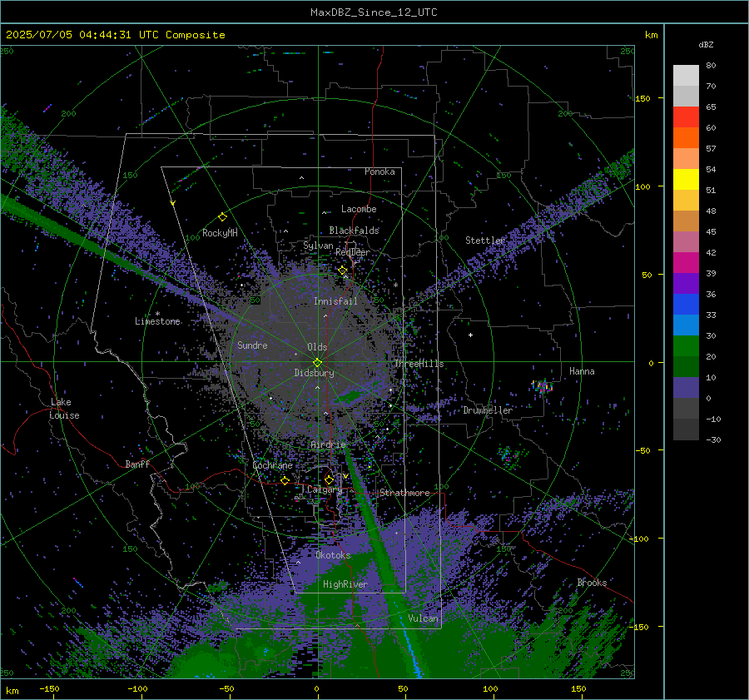This screenshot has height=700, width=749.
Task: Click the yellow diamond marker above Calgary label
Action: (329, 479)
